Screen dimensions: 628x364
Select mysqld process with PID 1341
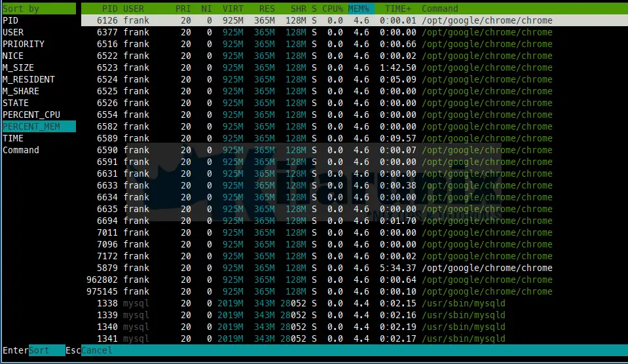354,338
